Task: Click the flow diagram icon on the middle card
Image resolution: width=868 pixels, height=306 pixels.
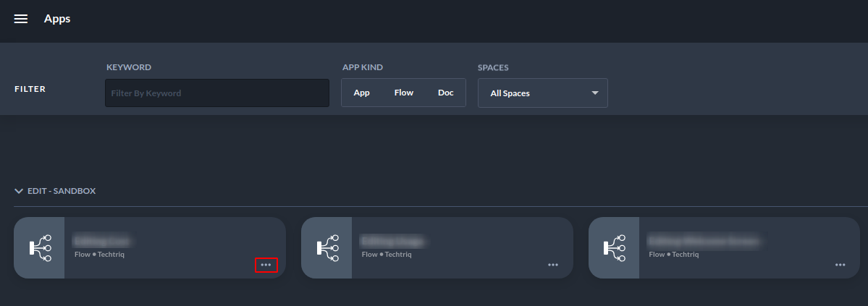Action: (x=327, y=247)
